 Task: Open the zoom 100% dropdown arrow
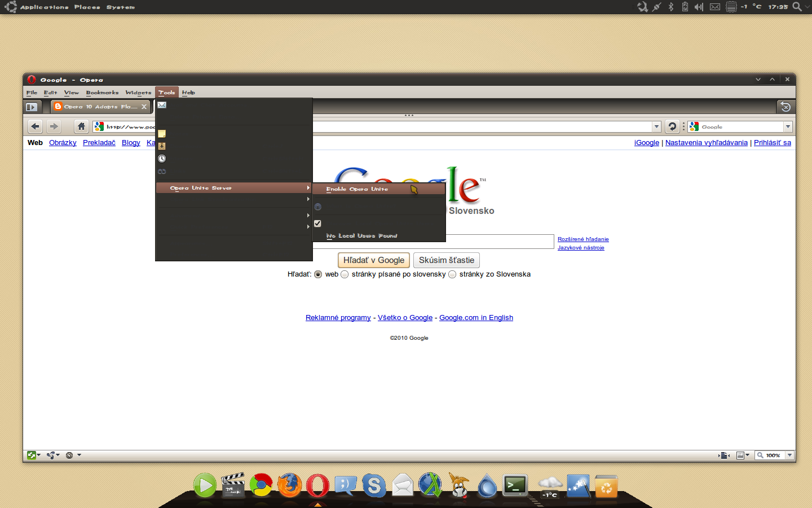coord(789,456)
